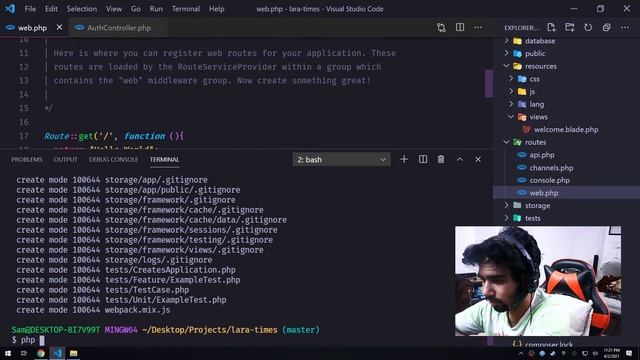This screenshot has width=640, height=360.
Task: Maximize the terminal panel size
Action: [460, 159]
